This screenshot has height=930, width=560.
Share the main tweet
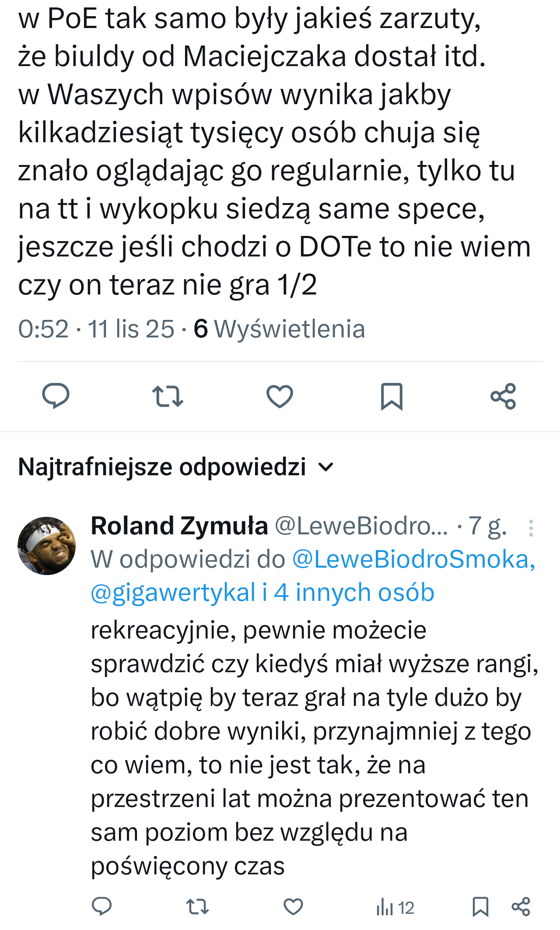503,396
